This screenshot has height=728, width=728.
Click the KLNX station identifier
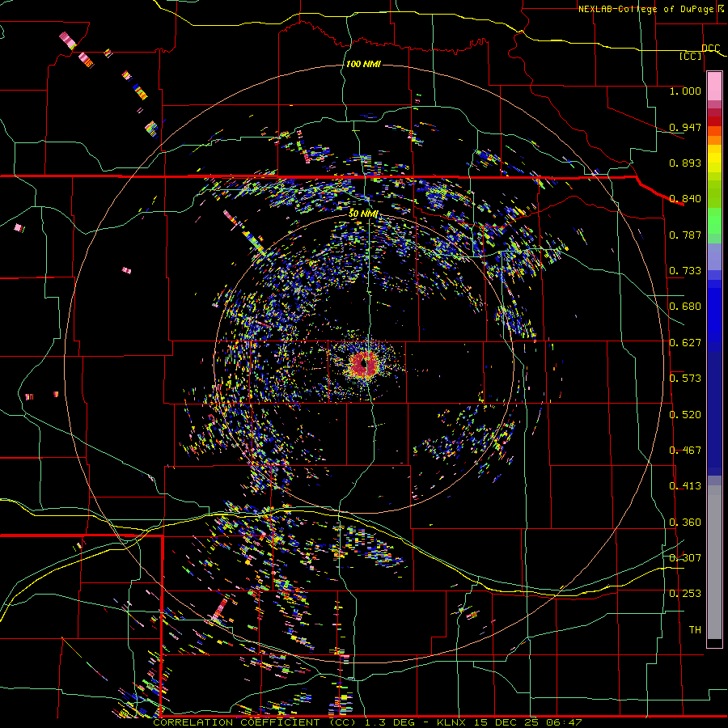[453, 722]
